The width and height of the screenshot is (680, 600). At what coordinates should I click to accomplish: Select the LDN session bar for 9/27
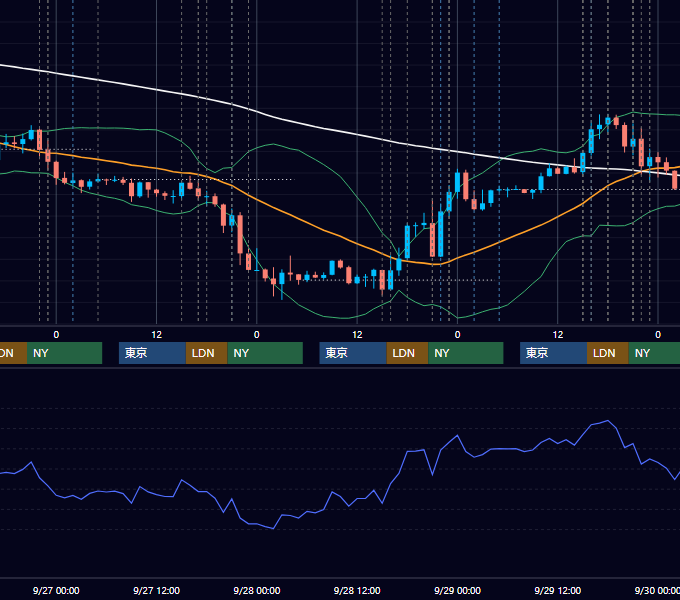coord(206,353)
